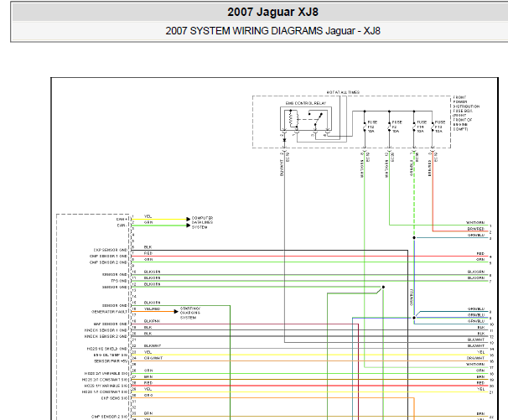Image resolution: width=508 pixels, height=420 pixels.
Task: Click arrow pointing to Computer Data Lines System
Action: [x=189, y=219]
